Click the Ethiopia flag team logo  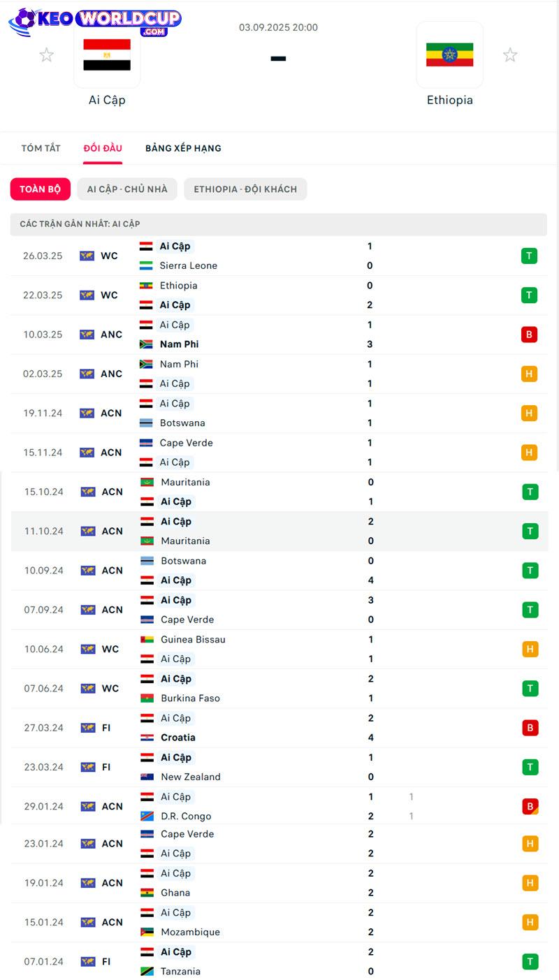click(x=450, y=55)
